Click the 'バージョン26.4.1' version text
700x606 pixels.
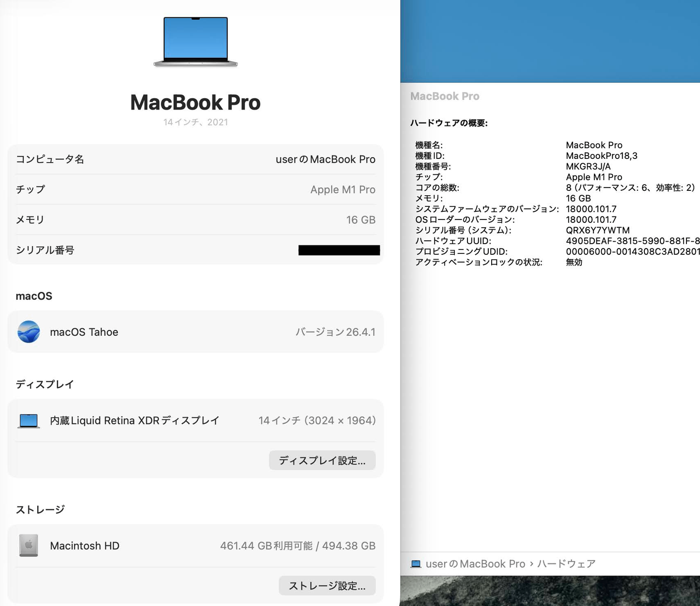click(335, 332)
